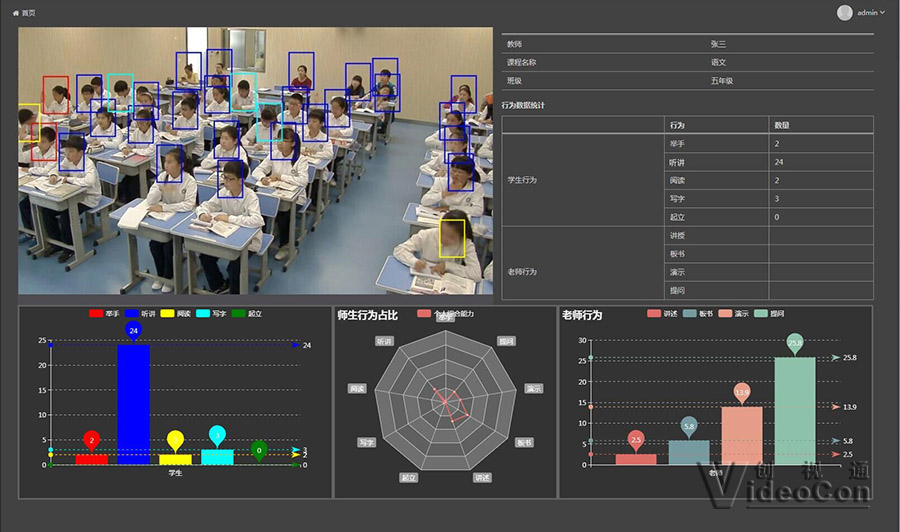Click the 13.9 pin above 演示 bar

(742, 393)
